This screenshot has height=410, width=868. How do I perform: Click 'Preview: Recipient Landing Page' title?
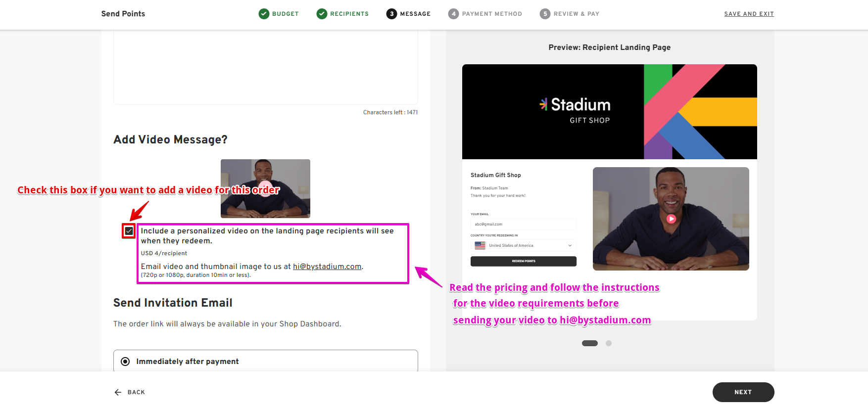[x=610, y=47]
